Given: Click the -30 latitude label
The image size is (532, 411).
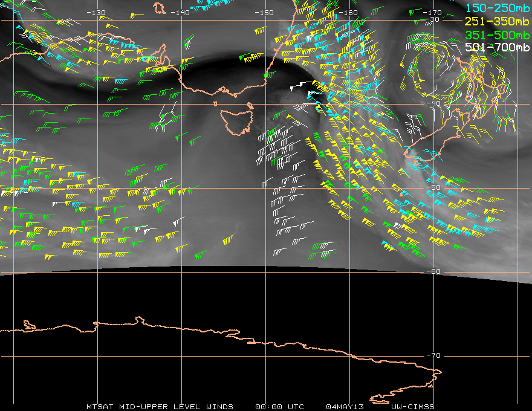Looking at the screenshot, I should pyautogui.click(x=432, y=20).
